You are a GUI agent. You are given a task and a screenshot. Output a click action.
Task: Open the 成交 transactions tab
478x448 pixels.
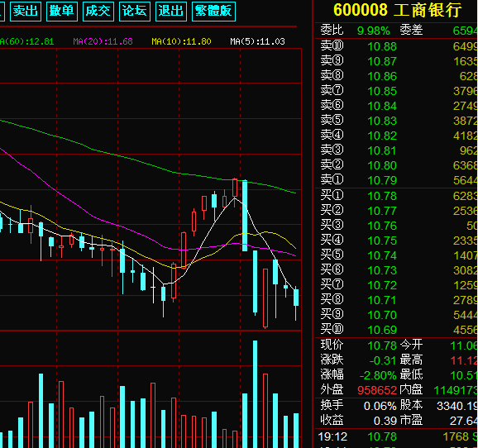(x=98, y=12)
